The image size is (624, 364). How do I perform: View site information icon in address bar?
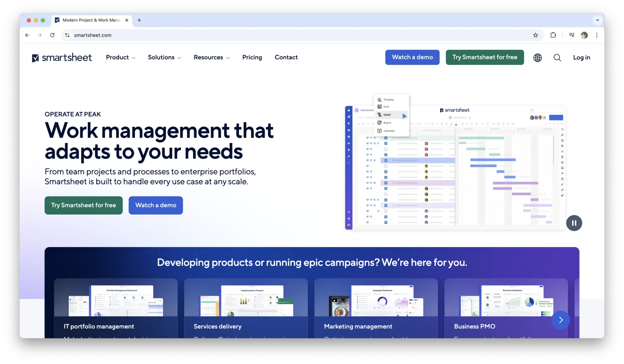click(67, 35)
